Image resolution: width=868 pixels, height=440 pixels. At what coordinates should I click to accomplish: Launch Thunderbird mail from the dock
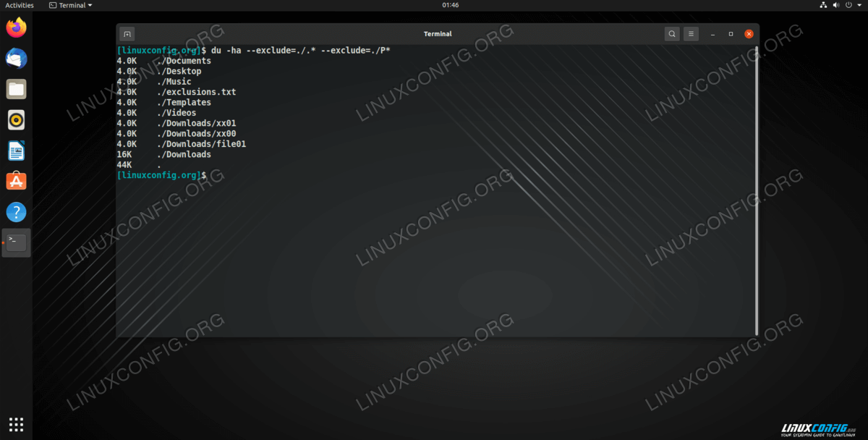[16, 59]
